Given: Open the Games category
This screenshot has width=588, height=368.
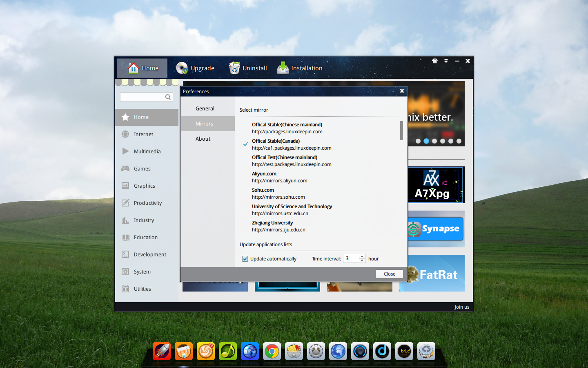Looking at the screenshot, I should [147, 168].
